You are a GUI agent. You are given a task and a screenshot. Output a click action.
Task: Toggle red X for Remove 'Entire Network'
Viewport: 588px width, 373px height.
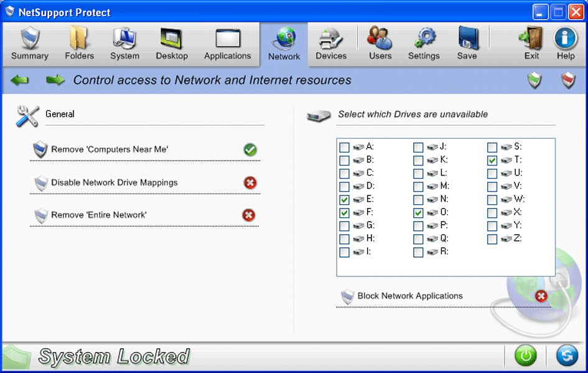click(x=249, y=215)
